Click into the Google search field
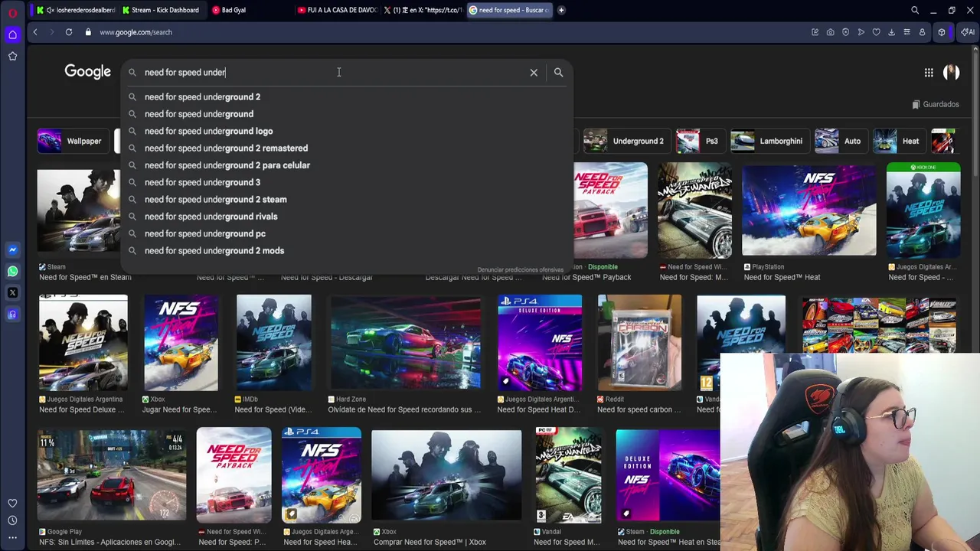980x551 pixels. (x=333, y=72)
